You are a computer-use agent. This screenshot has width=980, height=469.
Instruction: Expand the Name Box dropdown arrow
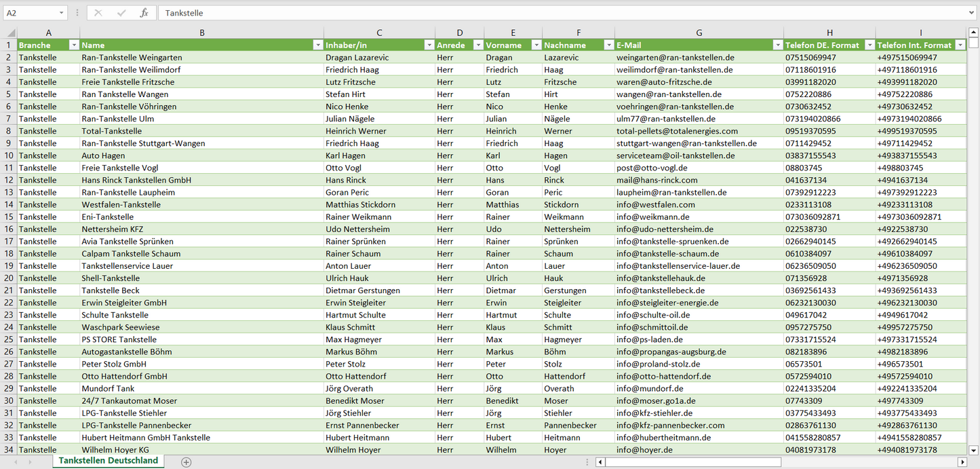tap(62, 13)
